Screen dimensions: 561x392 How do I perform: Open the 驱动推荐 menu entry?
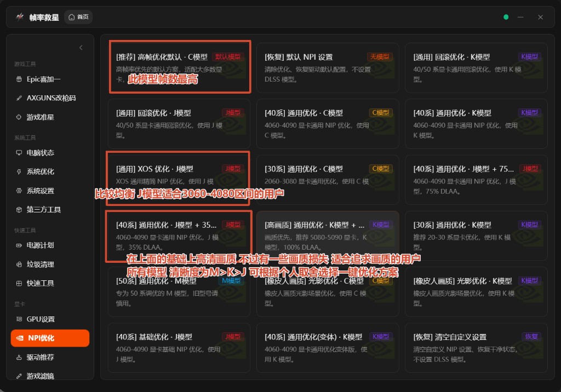coord(50,357)
